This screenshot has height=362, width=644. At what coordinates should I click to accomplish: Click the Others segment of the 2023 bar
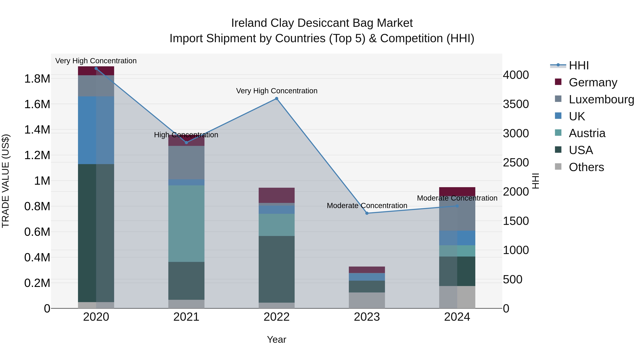pos(367,301)
